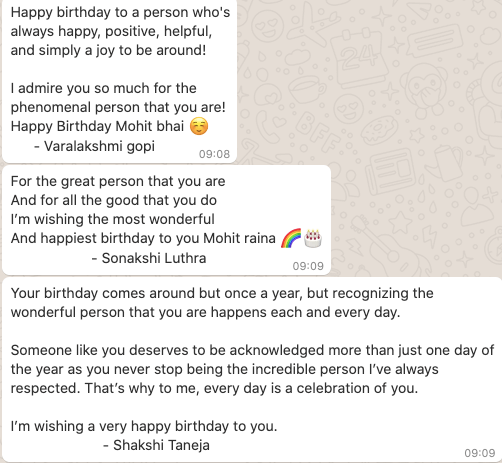Select the signature '- Sonakshi Luthra'
This screenshot has width=502, height=463.
pyautogui.click(x=149, y=258)
